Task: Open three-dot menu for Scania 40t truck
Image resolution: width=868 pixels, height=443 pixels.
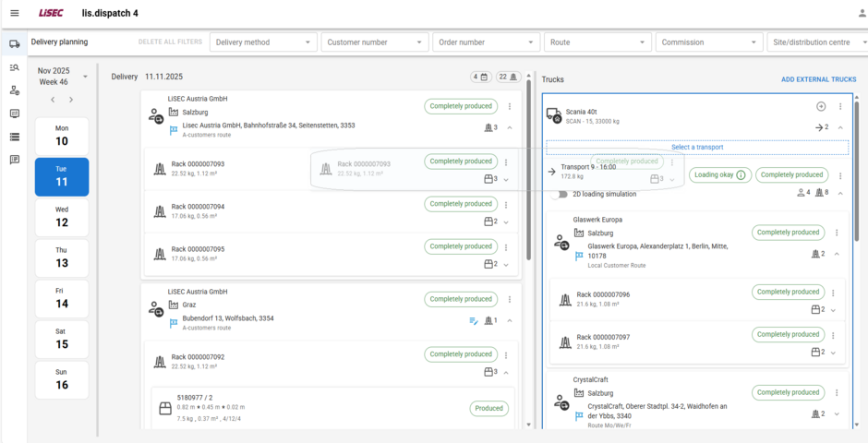Action: [x=840, y=107]
